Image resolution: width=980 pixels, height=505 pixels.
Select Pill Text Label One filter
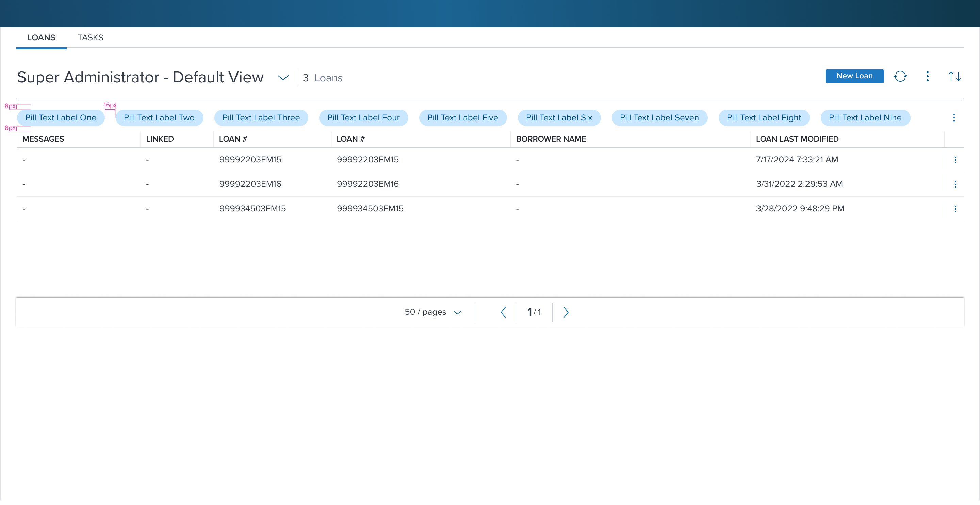click(x=61, y=118)
